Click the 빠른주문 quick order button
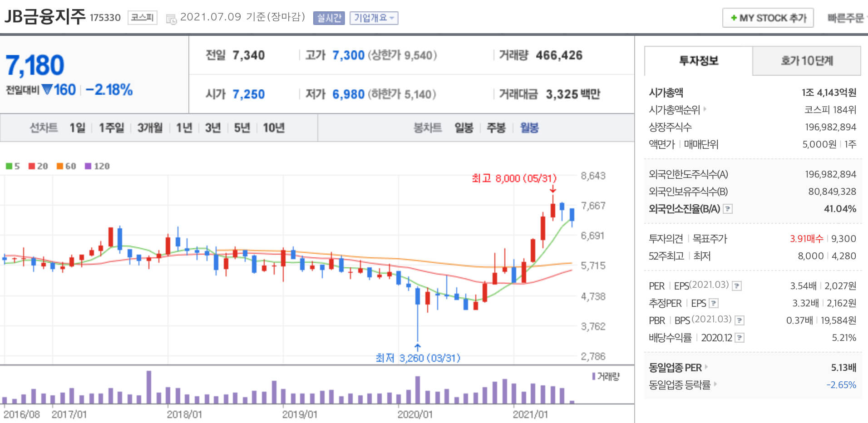 pyautogui.click(x=845, y=18)
